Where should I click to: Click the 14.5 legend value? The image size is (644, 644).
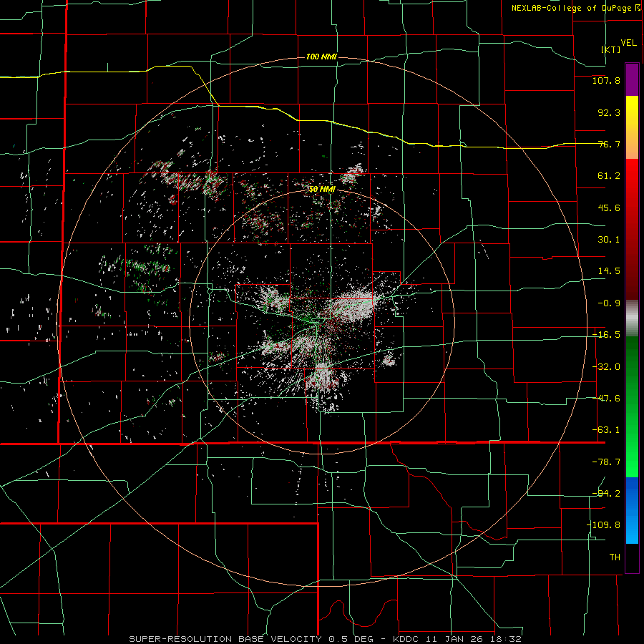[x=609, y=271]
